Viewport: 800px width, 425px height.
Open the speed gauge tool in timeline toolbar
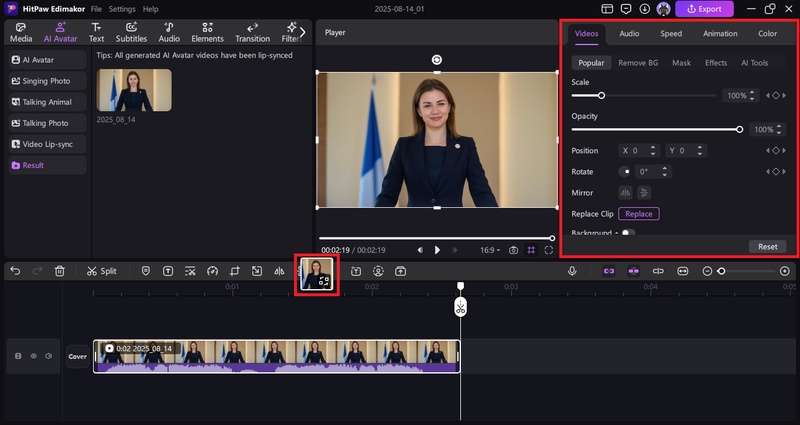point(212,271)
